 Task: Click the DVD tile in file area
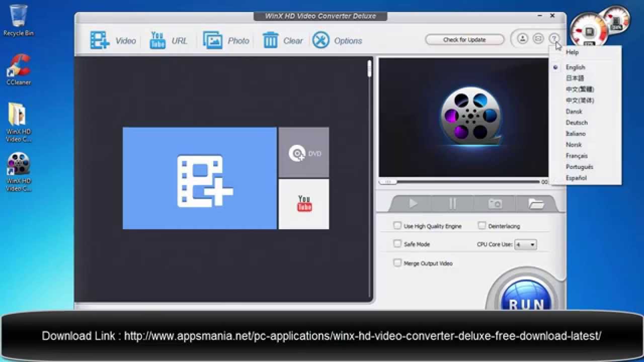pos(304,152)
